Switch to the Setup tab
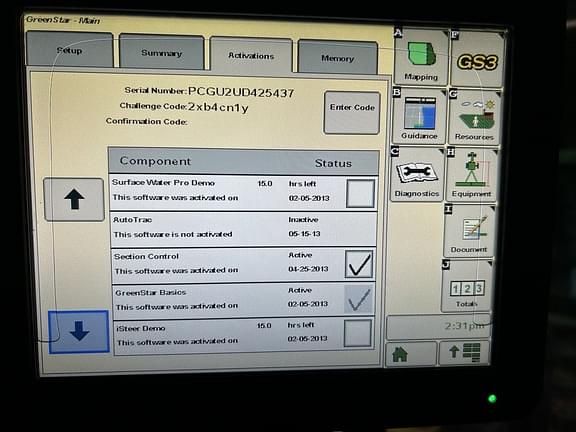Viewport: 576px width, 432px height. pos(69,50)
